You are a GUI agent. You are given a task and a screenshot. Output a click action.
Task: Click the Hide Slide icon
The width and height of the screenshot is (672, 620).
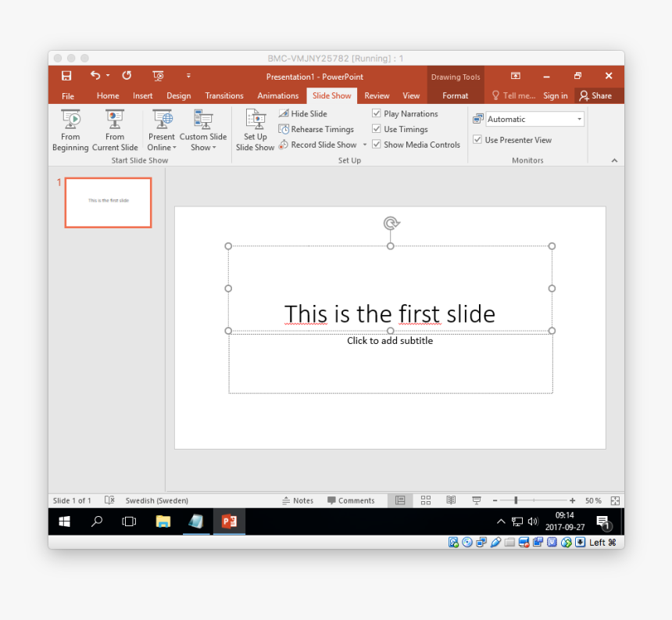pyautogui.click(x=284, y=114)
